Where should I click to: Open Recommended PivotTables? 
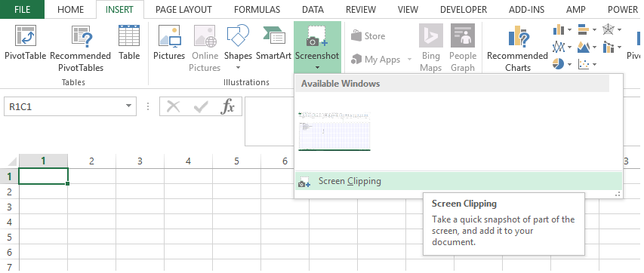[80, 48]
